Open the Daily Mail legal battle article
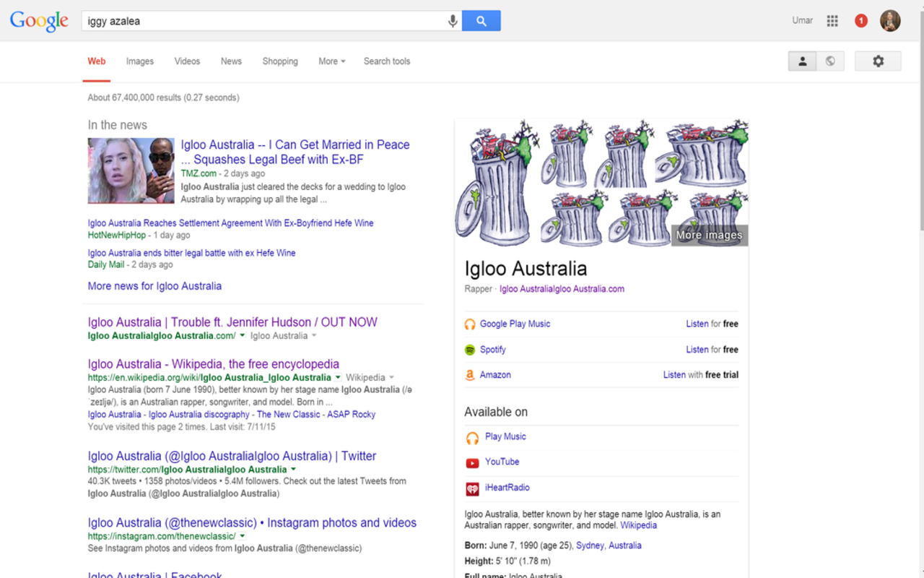924x578 pixels. tap(191, 253)
